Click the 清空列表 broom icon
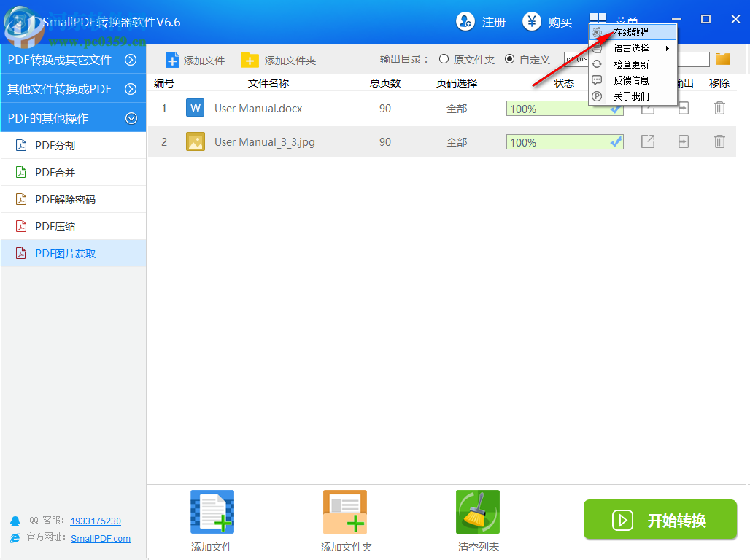 coord(477,511)
